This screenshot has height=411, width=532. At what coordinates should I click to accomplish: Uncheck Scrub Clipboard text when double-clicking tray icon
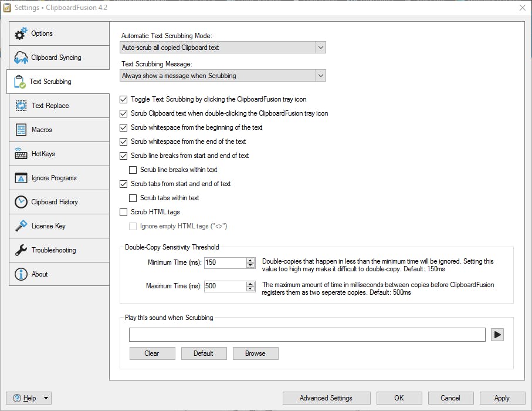click(124, 113)
